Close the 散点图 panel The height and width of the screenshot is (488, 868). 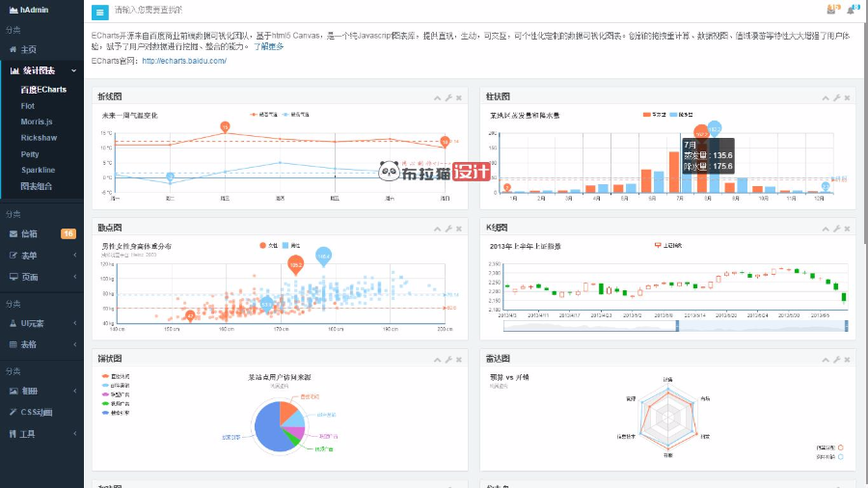pos(459,230)
